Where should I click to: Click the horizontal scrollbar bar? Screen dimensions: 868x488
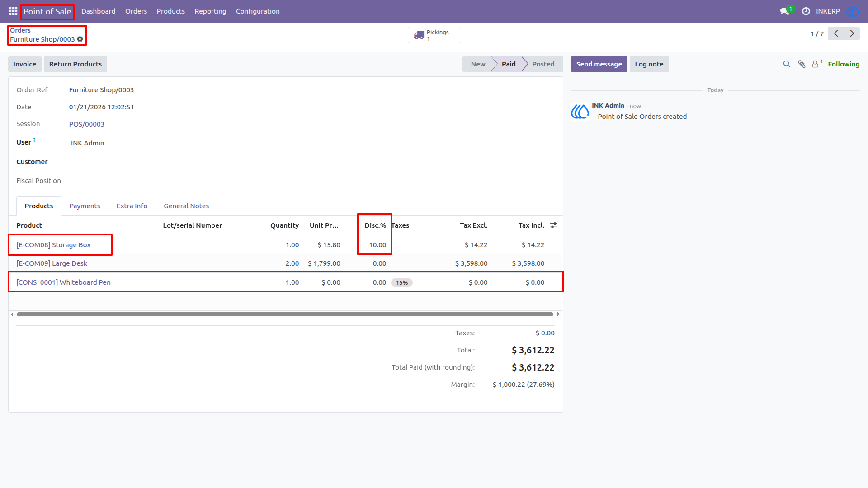285,314
